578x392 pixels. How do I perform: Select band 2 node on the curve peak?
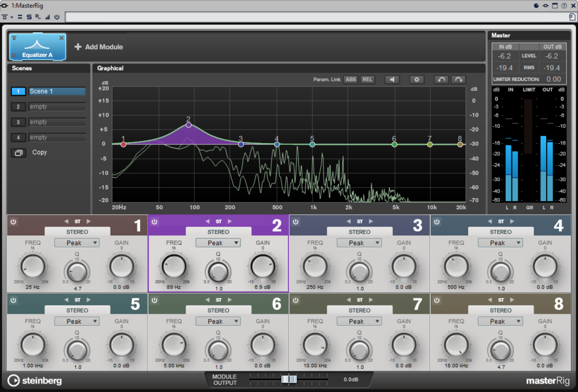tap(188, 125)
